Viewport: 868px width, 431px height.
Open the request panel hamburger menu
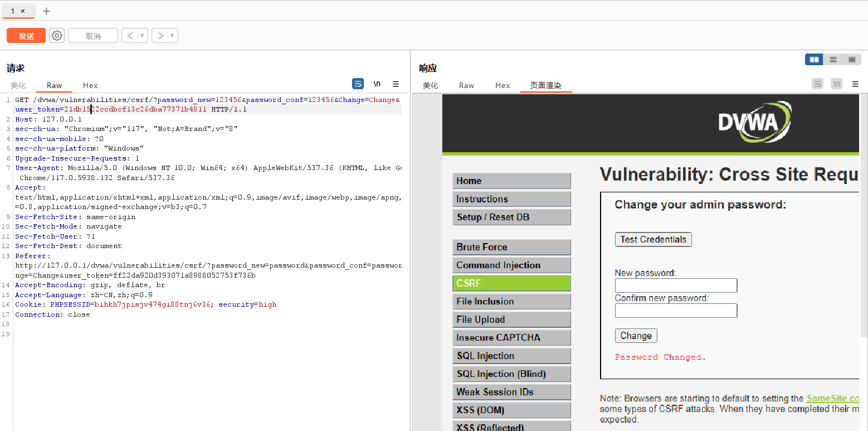(396, 84)
